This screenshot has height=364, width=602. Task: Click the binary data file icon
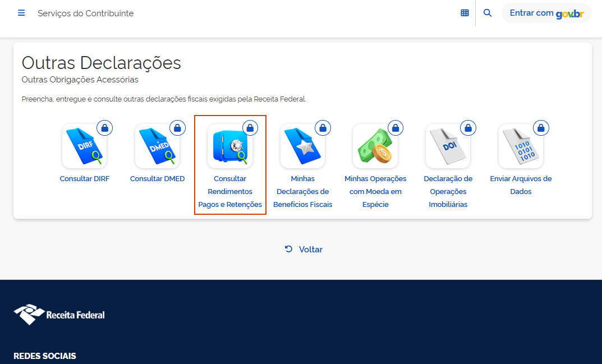[520, 146]
